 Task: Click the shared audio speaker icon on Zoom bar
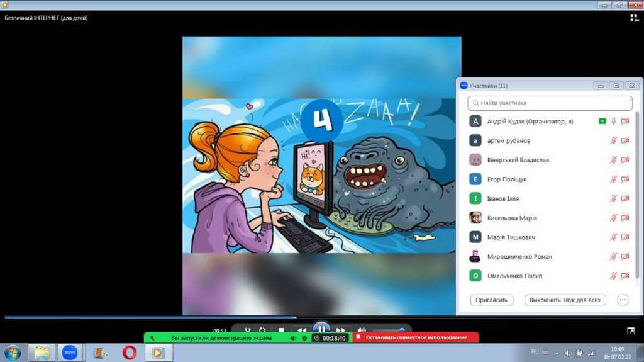[293, 338]
